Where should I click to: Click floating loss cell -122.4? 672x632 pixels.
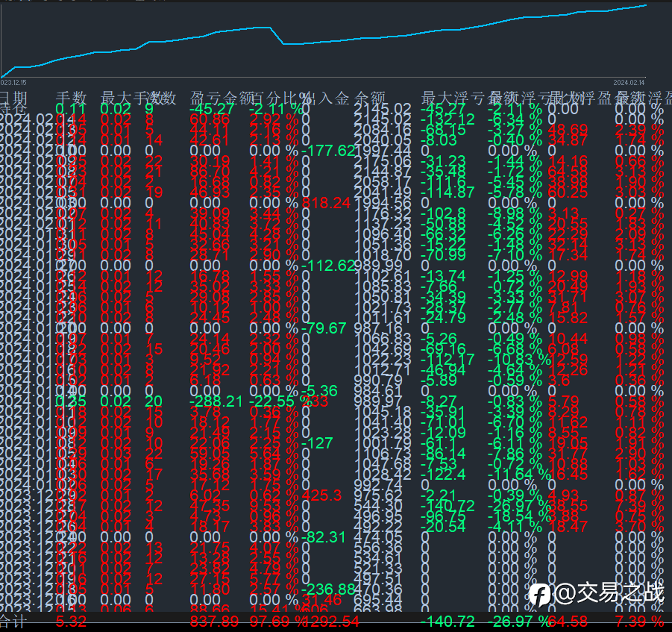click(x=444, y=475)
